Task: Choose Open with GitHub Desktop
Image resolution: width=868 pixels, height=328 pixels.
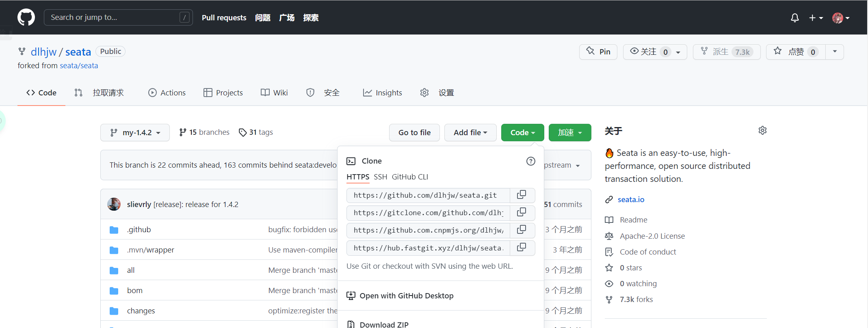Action: pos(400,296)
